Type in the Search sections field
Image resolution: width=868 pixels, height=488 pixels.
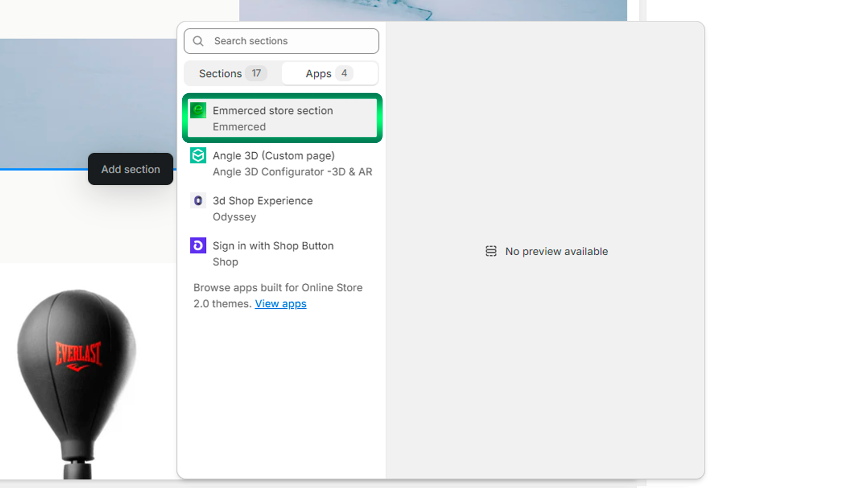tap(289, 41)
